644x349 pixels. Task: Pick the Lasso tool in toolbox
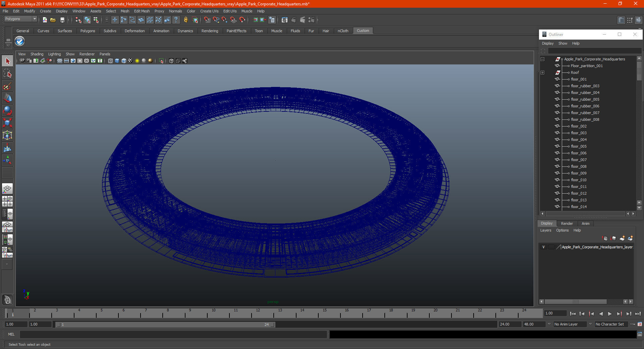pos(7,73)
